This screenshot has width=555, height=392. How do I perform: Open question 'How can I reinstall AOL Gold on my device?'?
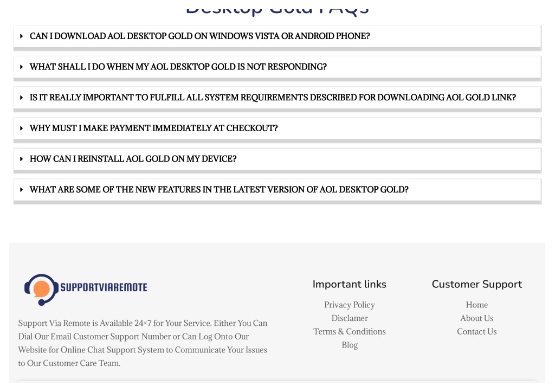133,159
